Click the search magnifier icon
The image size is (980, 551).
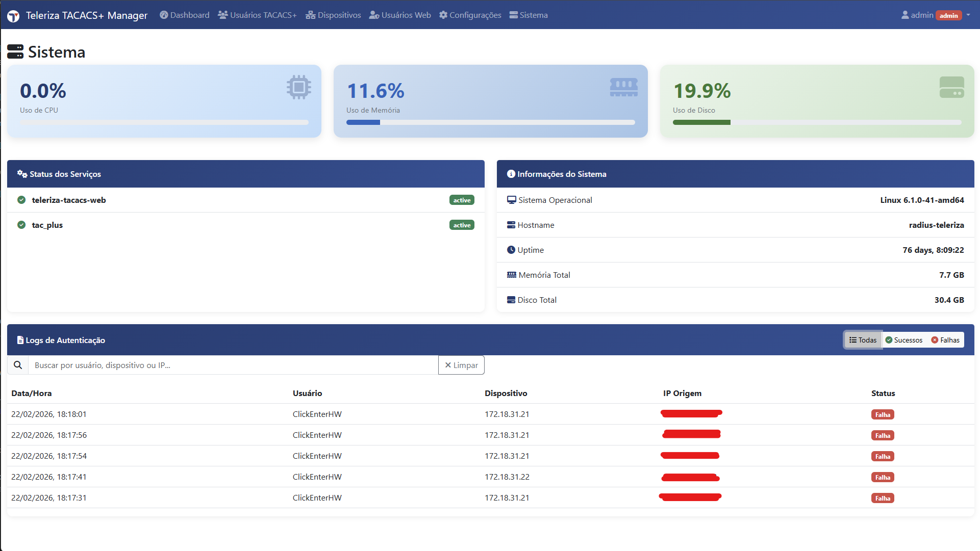pos(18,365)
